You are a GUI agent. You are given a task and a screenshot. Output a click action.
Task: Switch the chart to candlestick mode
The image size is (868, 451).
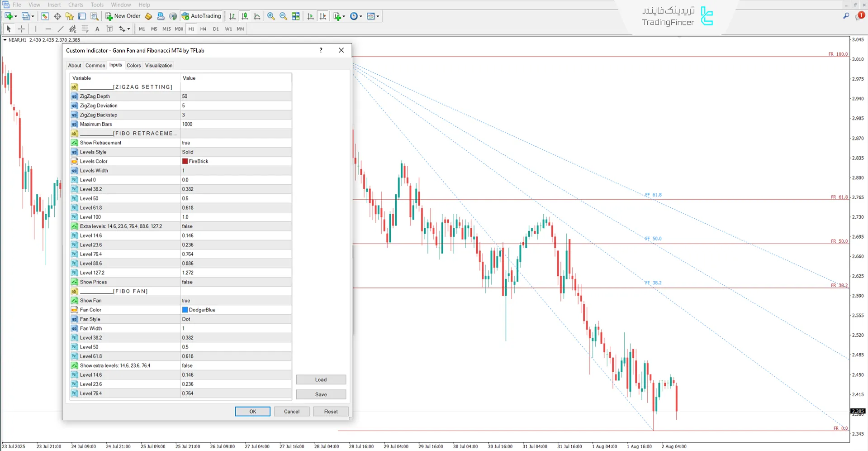point(245,16)
